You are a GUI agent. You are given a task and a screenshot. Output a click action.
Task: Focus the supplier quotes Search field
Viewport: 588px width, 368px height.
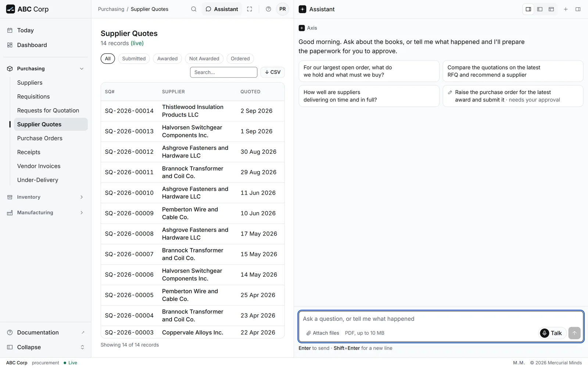(x=223, y=72)
